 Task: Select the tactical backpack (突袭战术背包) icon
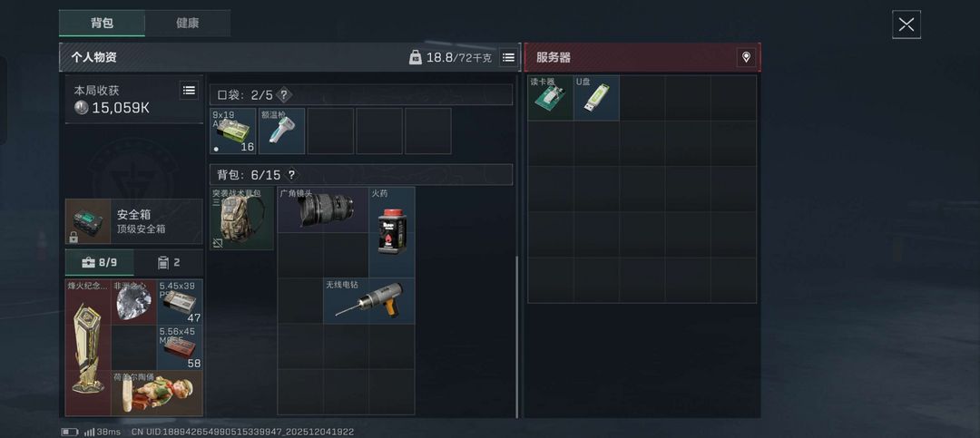pos(241,218)
